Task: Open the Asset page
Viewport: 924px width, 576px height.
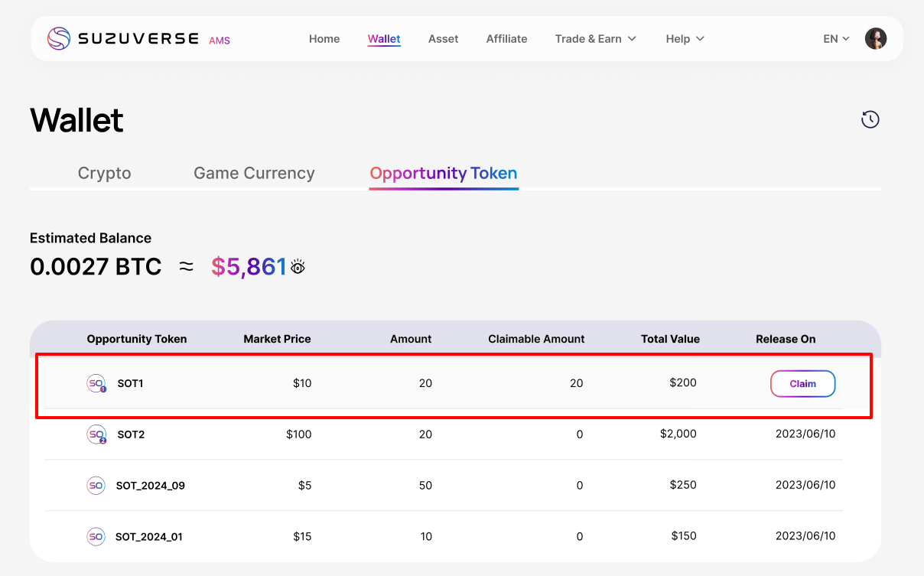Action: (443, 39)
